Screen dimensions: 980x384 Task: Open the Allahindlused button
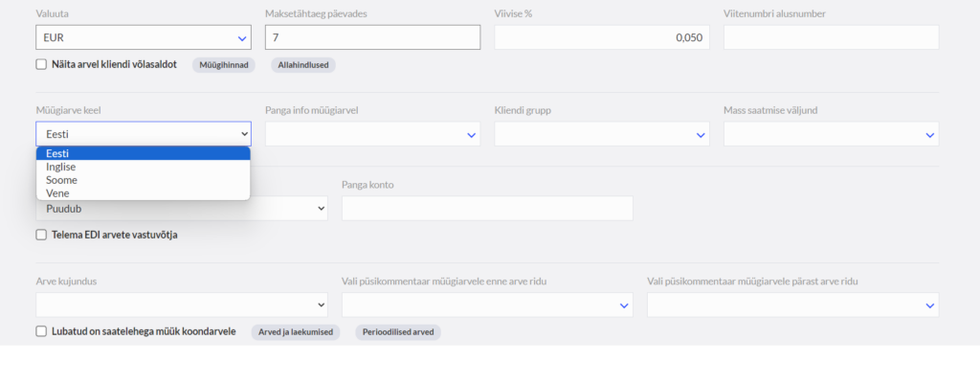pyautogui.click(x=303, y=65)
